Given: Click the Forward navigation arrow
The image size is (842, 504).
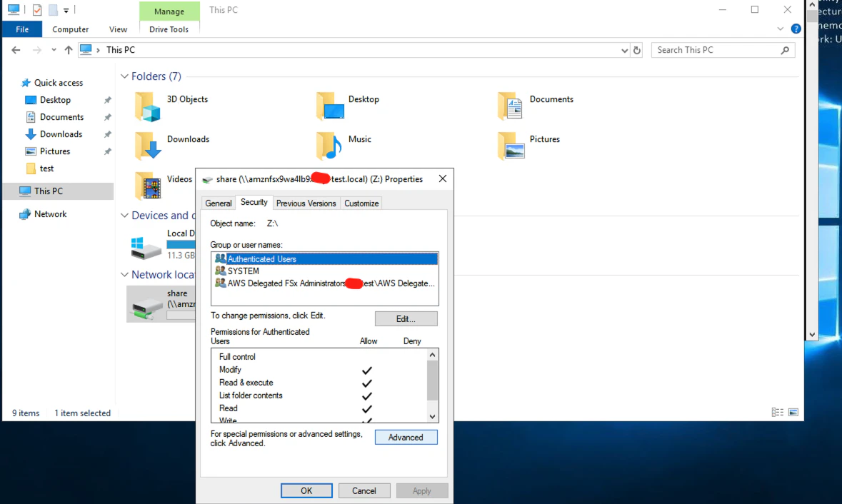Looking at the screenshot, I should (x=36, y=50).
